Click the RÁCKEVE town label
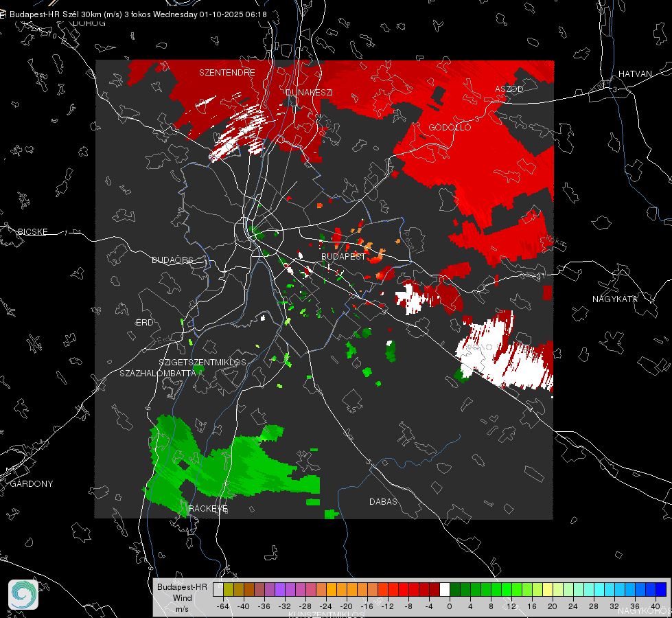This screenshot has width=672, height=618. coord(208,509)
